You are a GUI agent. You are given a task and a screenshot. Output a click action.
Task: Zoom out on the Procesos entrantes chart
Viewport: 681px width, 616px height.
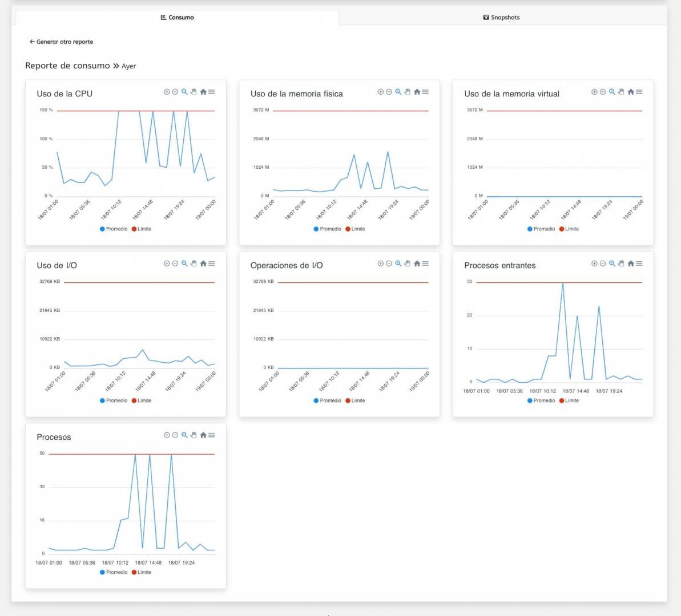pos(603,264)
